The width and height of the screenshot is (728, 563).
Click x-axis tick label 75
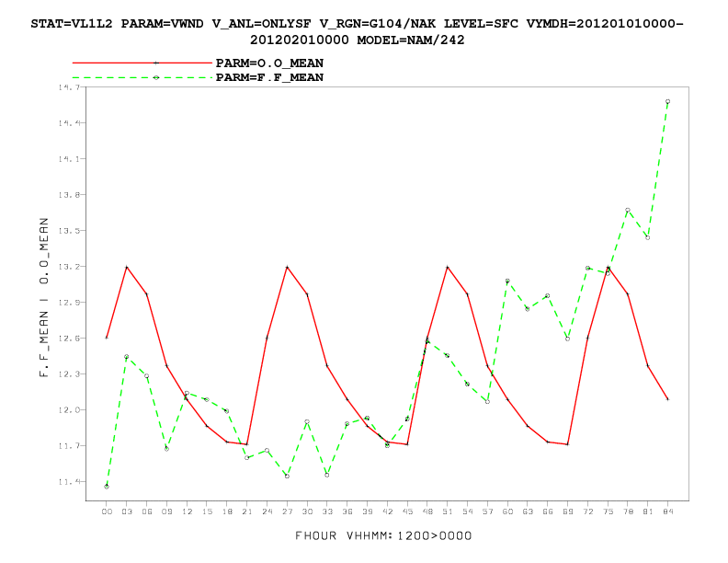click(x=608, y=511)
